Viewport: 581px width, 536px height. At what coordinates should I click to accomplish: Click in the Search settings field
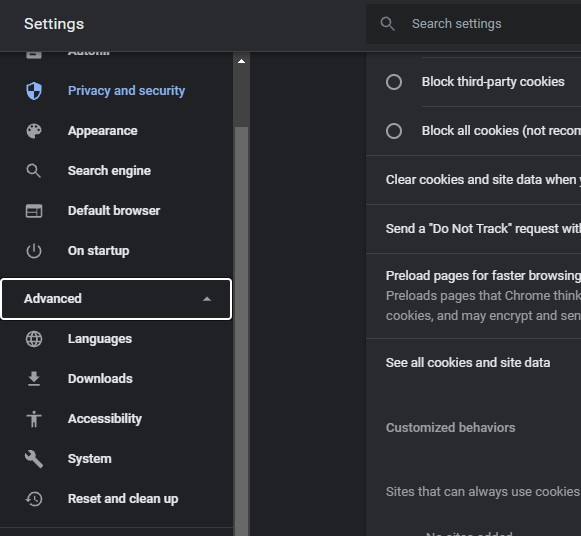pyautogui.click(x=474, y=24)
